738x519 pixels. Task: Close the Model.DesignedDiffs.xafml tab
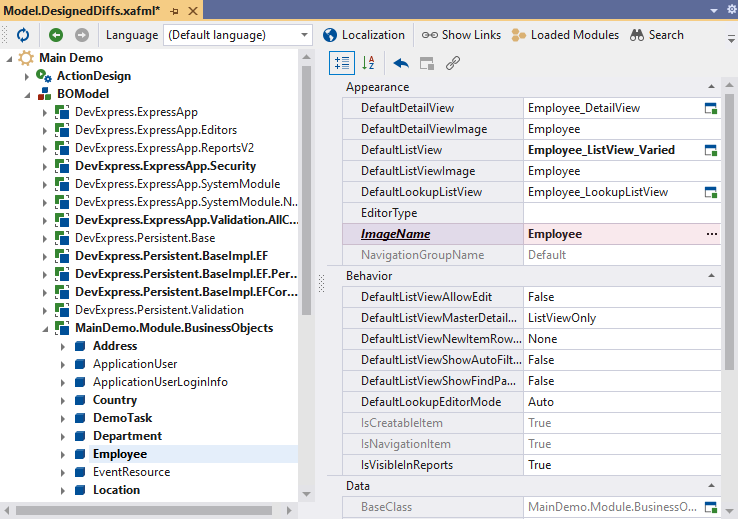pyautogui.click(x=193, y=11)
